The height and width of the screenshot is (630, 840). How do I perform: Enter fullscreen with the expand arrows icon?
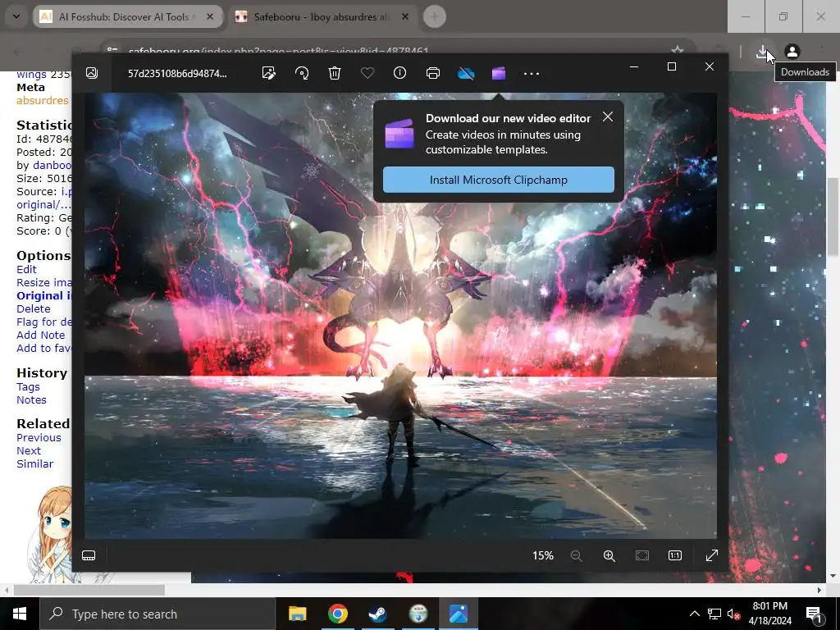[712, 555]
